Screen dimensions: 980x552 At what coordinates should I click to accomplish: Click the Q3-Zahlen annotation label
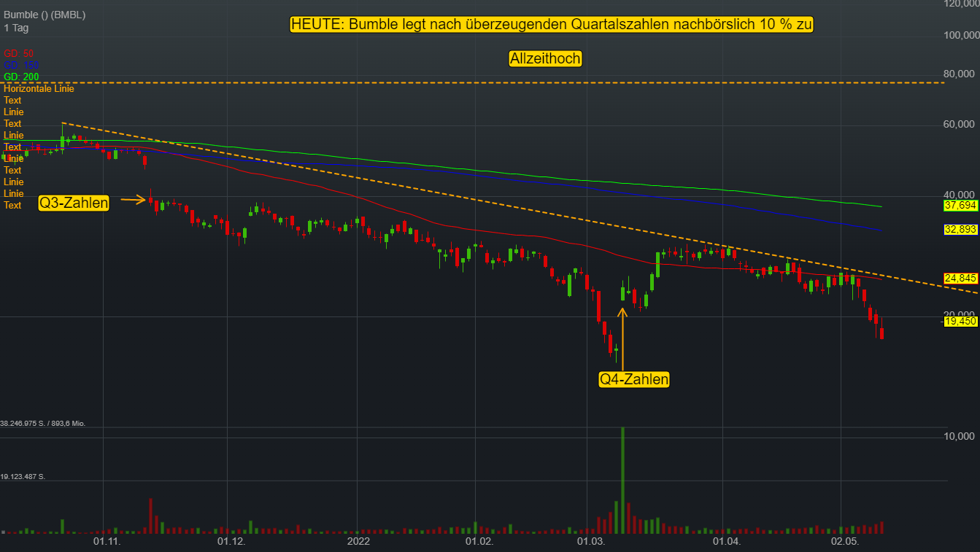point(74,203)
